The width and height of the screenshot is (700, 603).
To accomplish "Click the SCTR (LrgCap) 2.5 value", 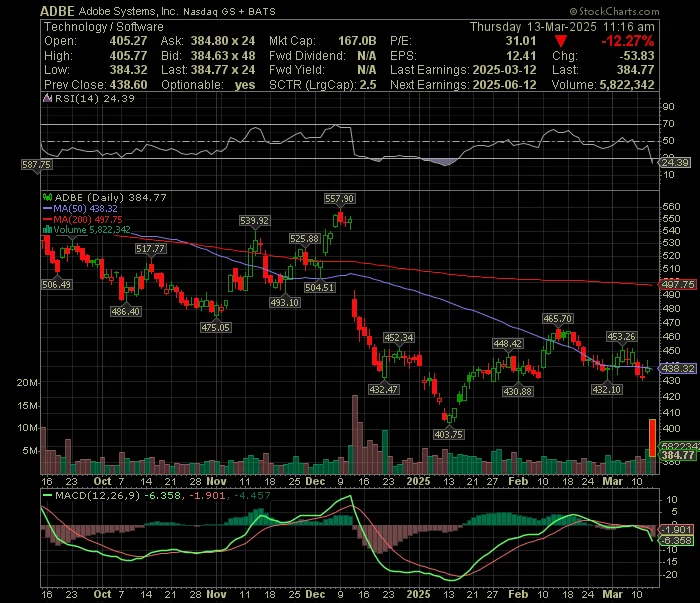I will coord(368,84).
